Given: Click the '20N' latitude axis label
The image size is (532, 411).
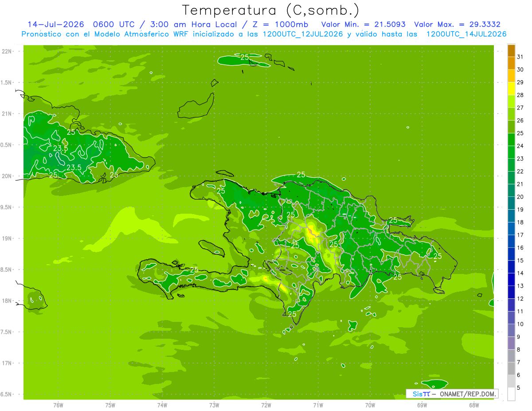Looking at the screenshot, I should coord(7,176).
